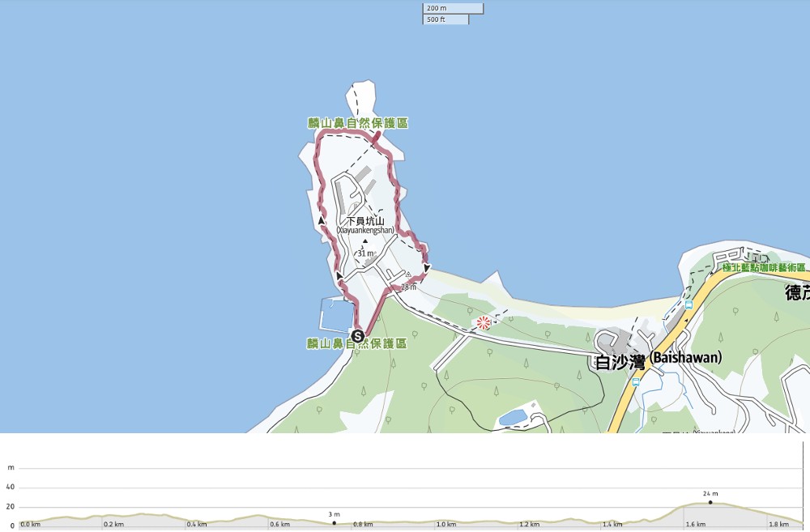Select the 3 m low point on elevation chart
The image size is (810, 532).
[335, 523]
